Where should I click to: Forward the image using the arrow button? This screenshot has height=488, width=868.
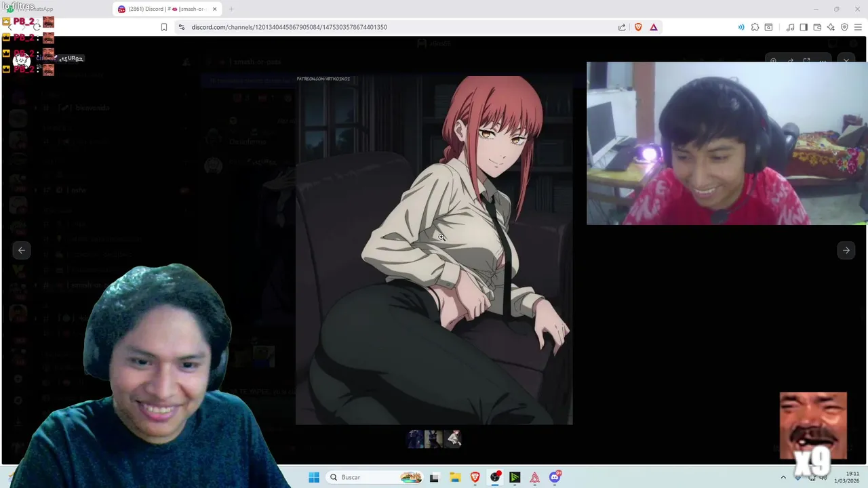pos(790,61)
